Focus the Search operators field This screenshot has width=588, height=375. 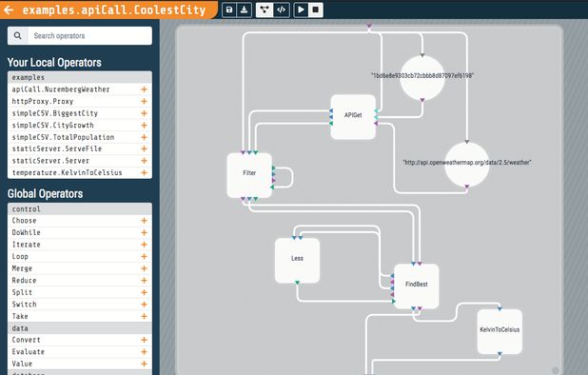coord(89,35)
